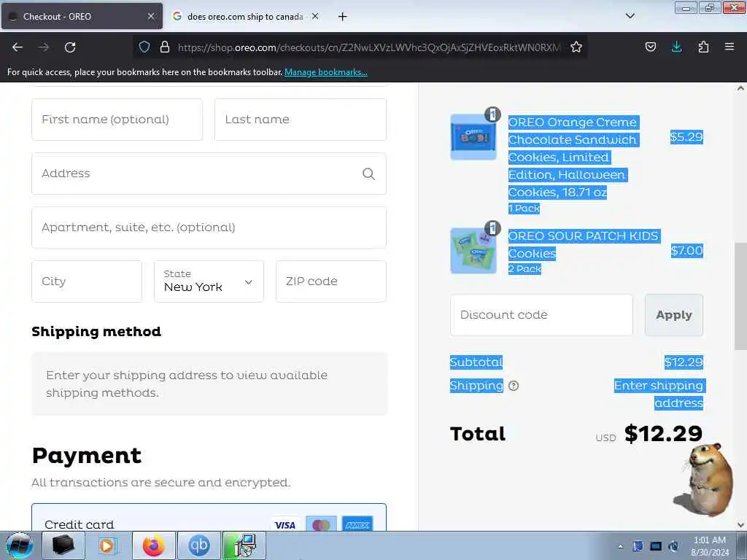Screen dimensions: 747x560
Task: Focus the First name (optional) field
Action: [x=117, y=120]
